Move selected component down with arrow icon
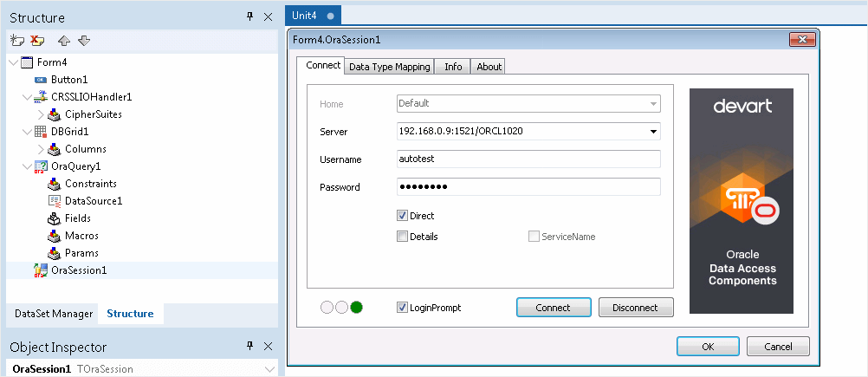Viewport: 868px width, 377px height. tap(83, 41)
